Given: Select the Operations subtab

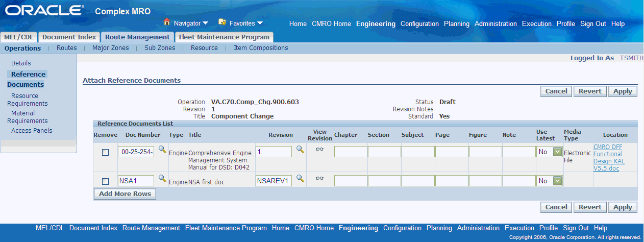Looking at the screenshot, I should tap(22, 48).
